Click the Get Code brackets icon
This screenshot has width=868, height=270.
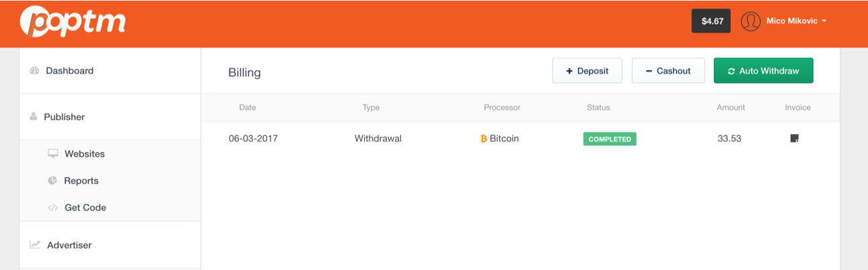[52, 207]
